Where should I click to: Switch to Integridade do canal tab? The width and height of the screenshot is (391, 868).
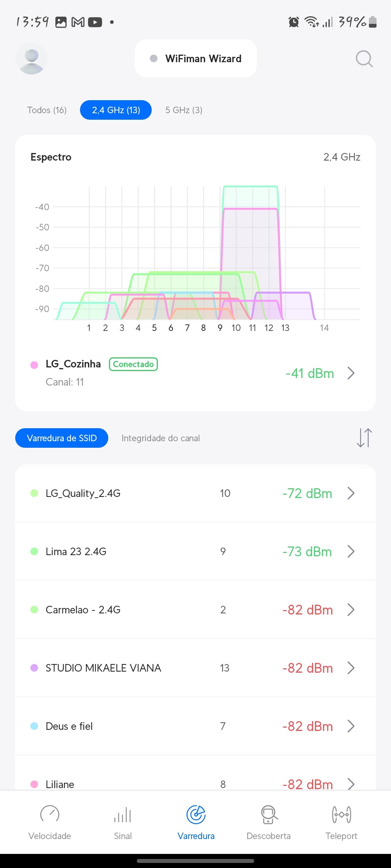(161, 438)
